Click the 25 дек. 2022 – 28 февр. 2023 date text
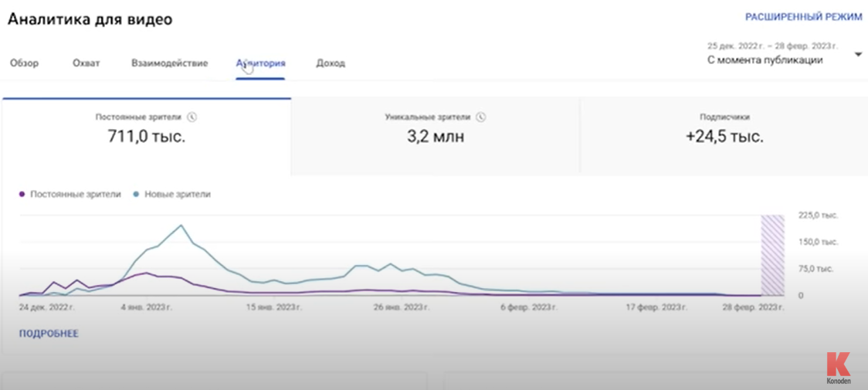Screen dimensions: 868x390 772,46
